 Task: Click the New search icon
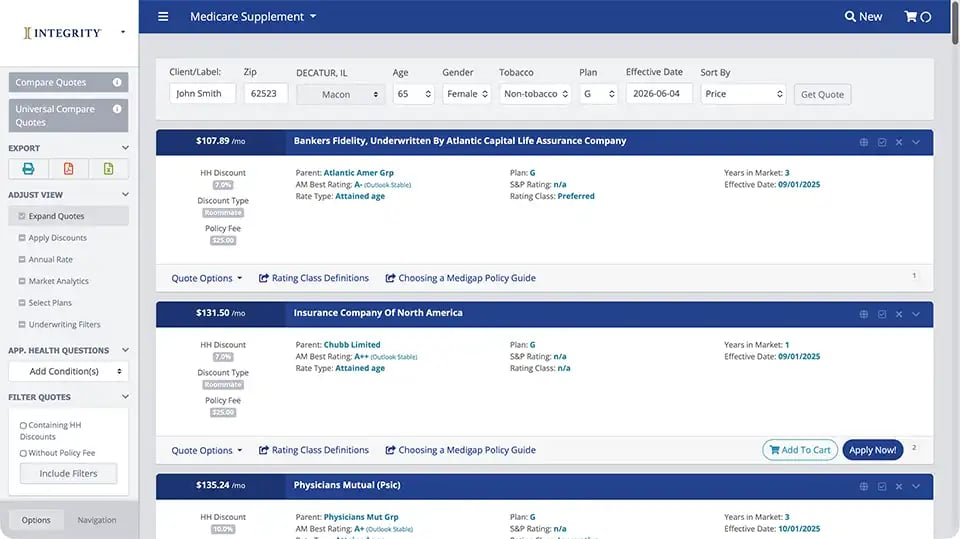click(x=863, y=17)
